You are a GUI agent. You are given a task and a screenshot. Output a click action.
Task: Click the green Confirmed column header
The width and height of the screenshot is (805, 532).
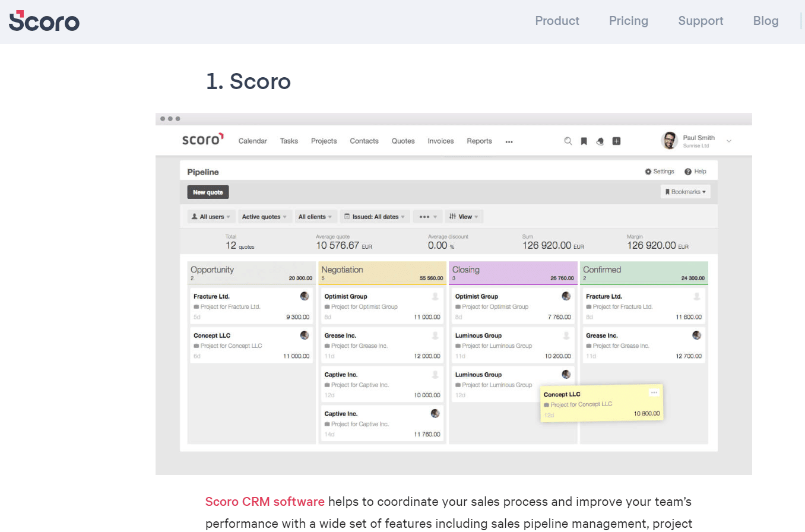[644, 273]
